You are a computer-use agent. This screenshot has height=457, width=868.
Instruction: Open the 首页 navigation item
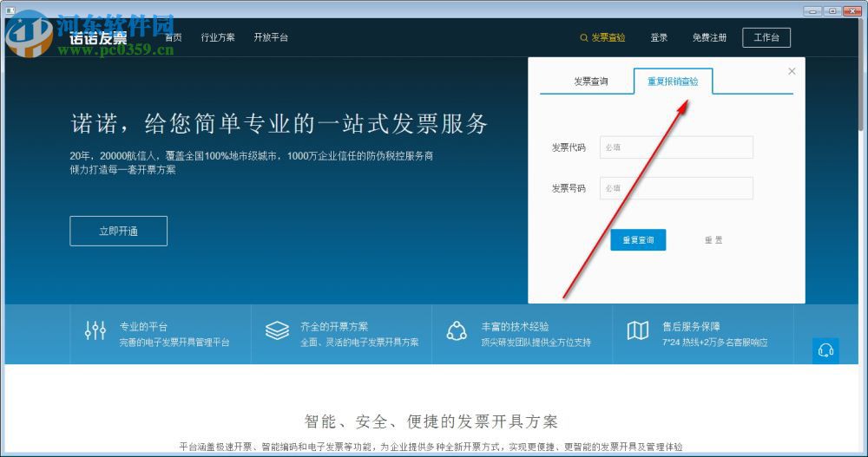pos(174,37)
